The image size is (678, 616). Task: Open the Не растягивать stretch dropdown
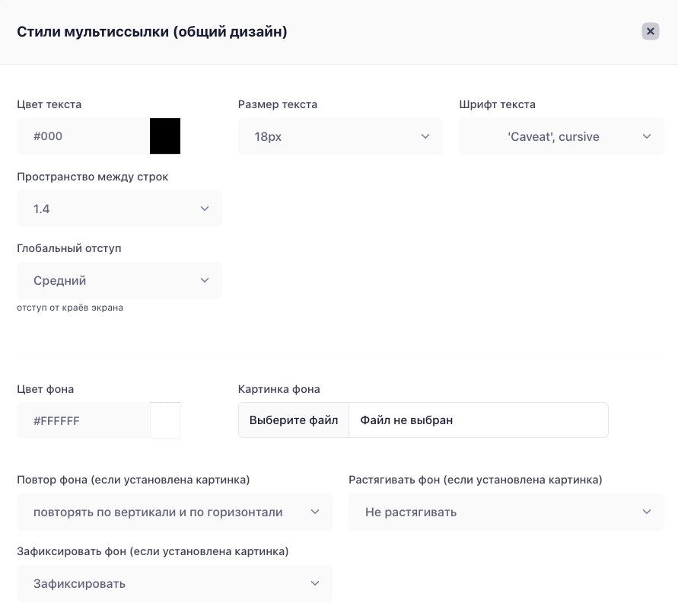point(506,512)
